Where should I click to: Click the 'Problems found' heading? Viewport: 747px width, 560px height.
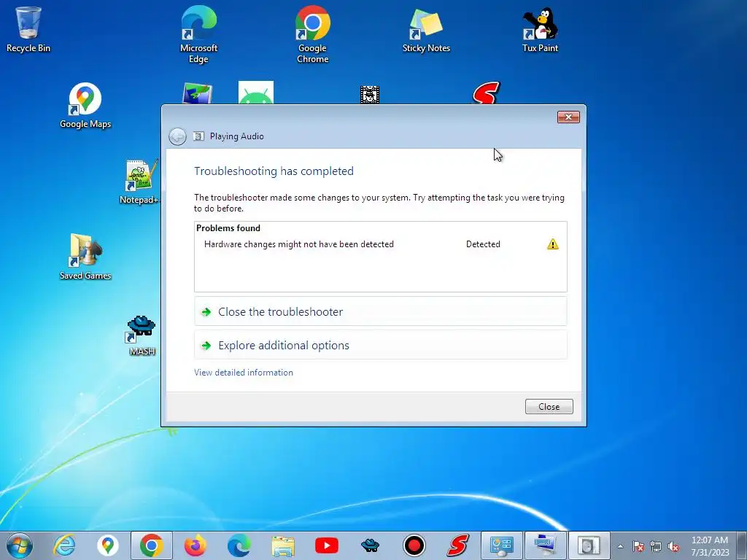point(228,228)
